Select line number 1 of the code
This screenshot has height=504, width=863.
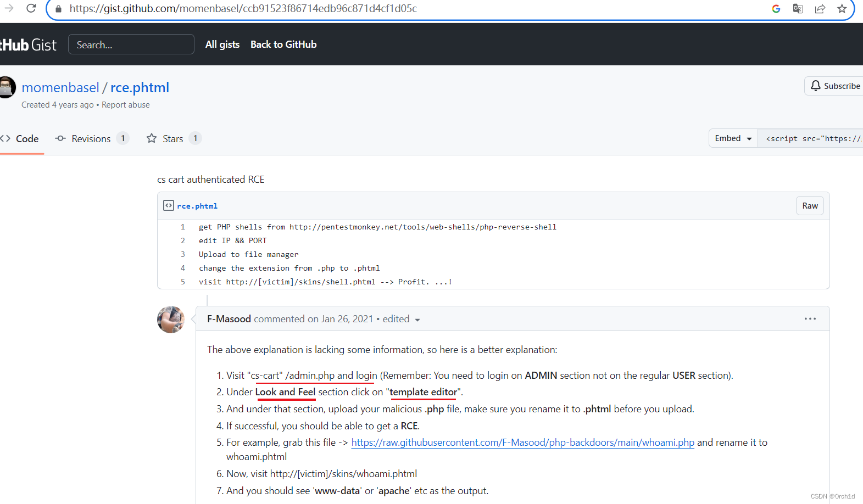tap(183, 227)
